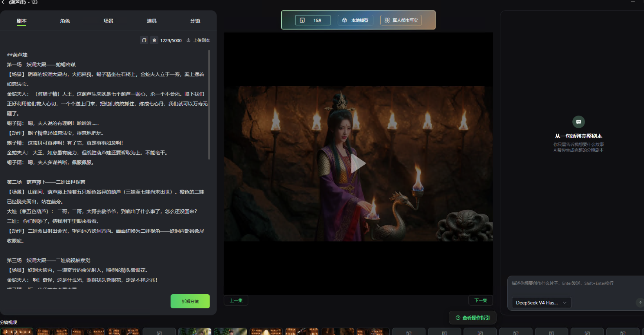Open 查看操作指引 help guide

coord(472,318)
